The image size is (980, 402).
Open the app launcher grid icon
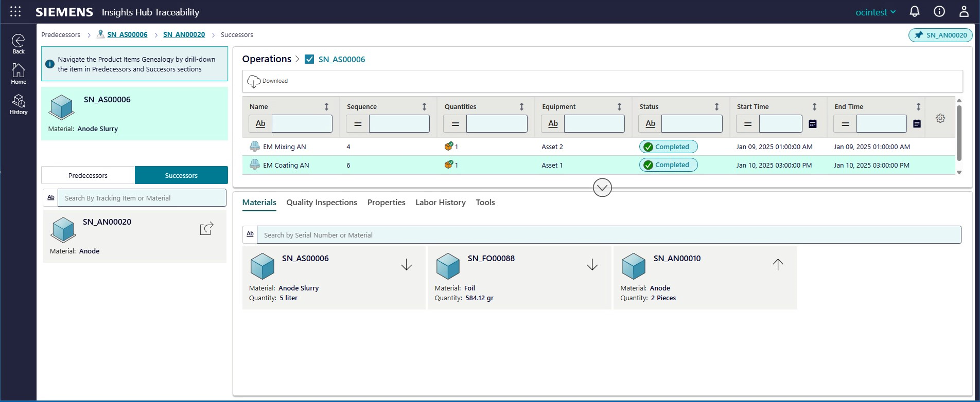(15, 12)
